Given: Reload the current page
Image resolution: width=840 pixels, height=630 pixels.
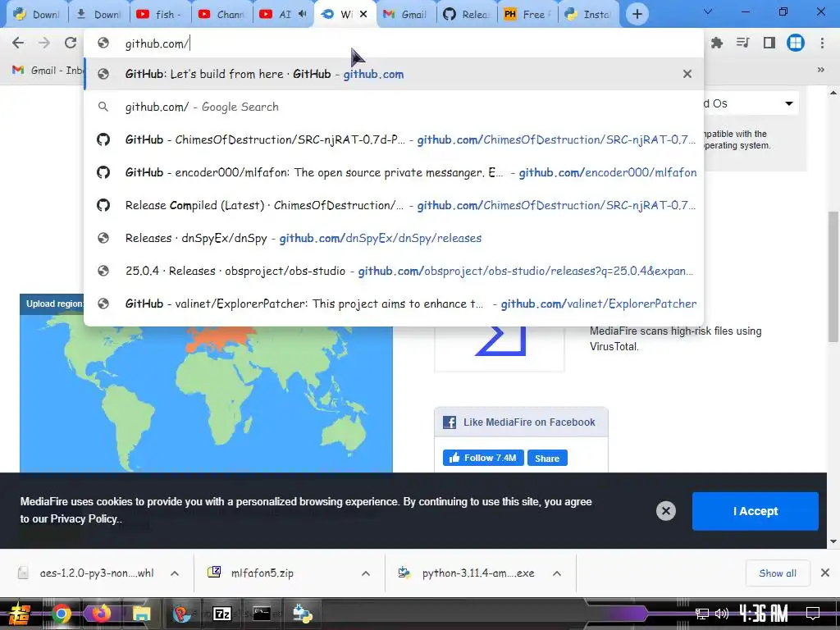Looking at the screenshot, I should click(x=71, y=43).
